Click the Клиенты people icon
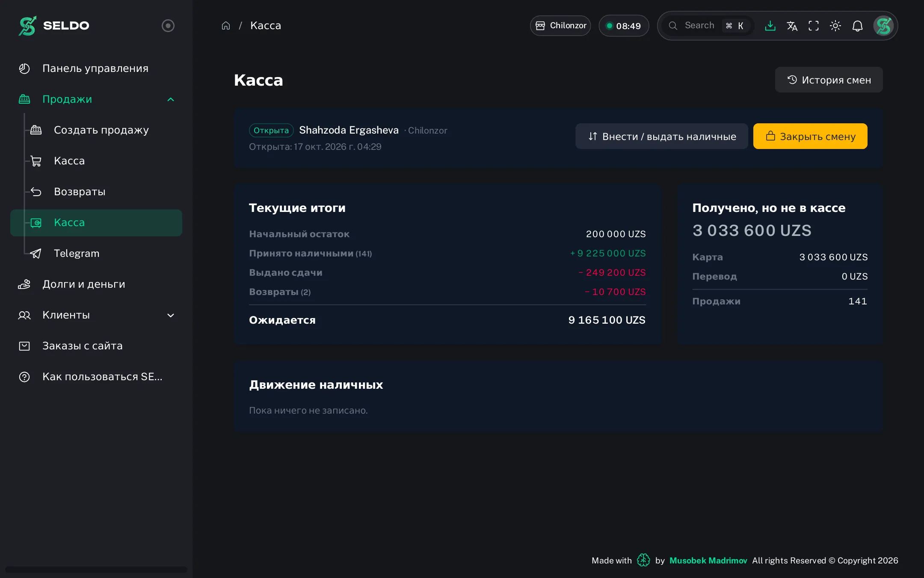This screenshot has height=578, width=924. coord(24,316)
